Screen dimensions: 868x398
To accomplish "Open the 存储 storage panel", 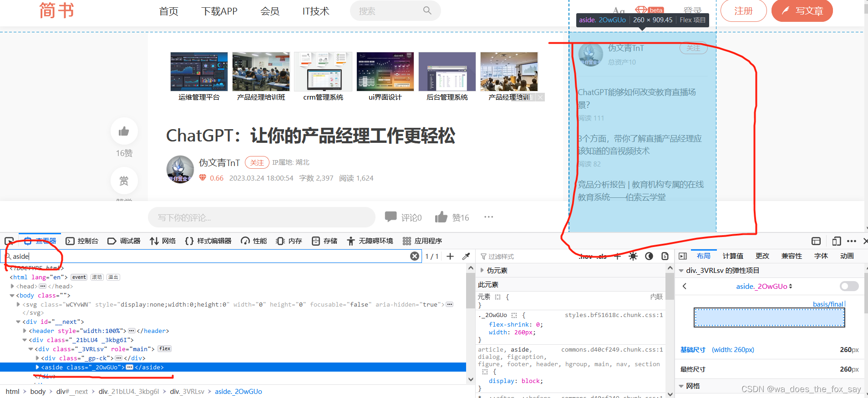I will click(x=325, y=241).
